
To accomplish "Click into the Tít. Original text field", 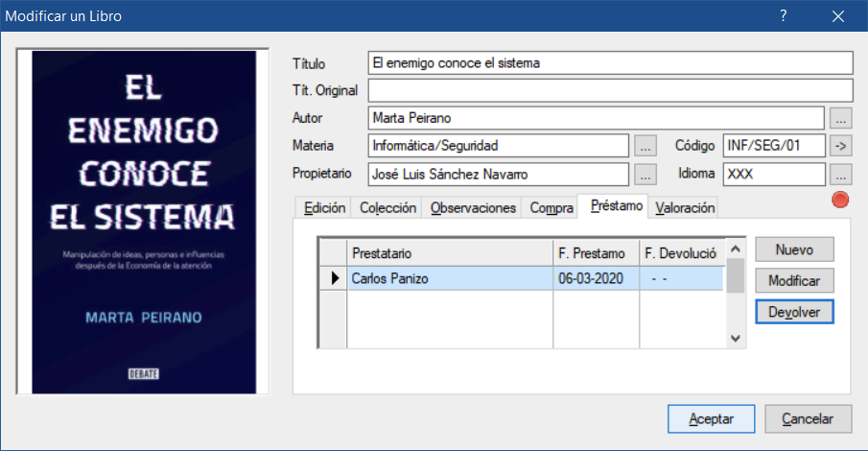I will pos(610,91).
